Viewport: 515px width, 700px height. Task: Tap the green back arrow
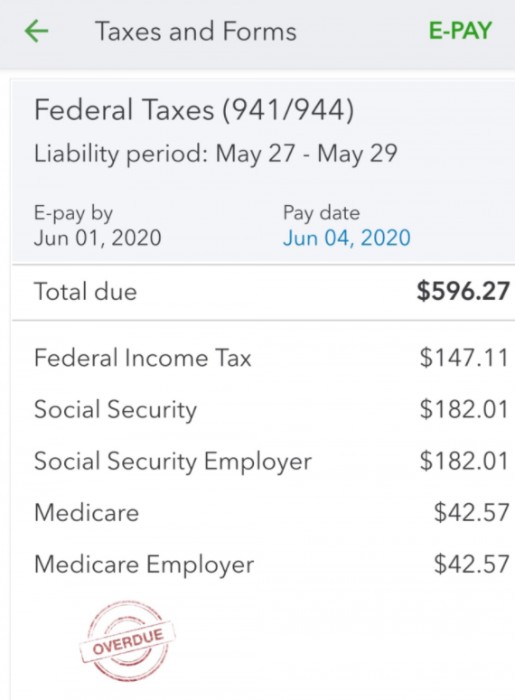point(36,32)
